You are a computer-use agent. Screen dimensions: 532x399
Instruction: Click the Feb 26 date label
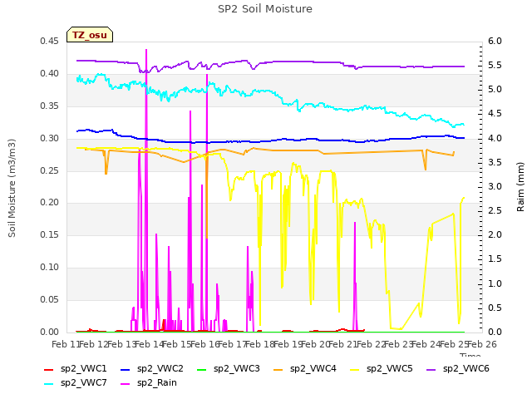tap(482, 345)
